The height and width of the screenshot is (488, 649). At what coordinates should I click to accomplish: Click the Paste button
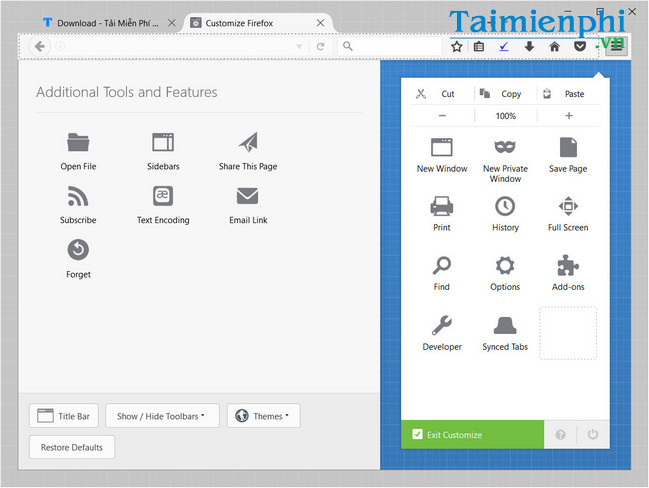tap(569, 94)
